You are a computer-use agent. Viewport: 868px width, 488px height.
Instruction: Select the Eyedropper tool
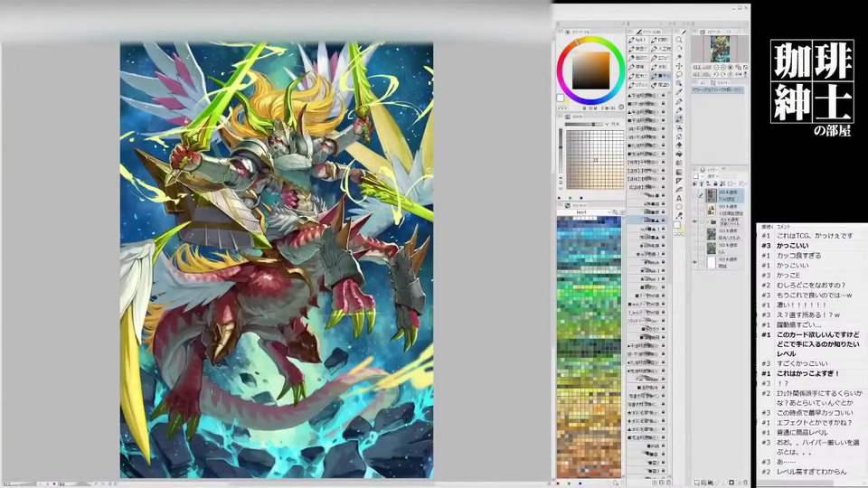coord(679,92)
